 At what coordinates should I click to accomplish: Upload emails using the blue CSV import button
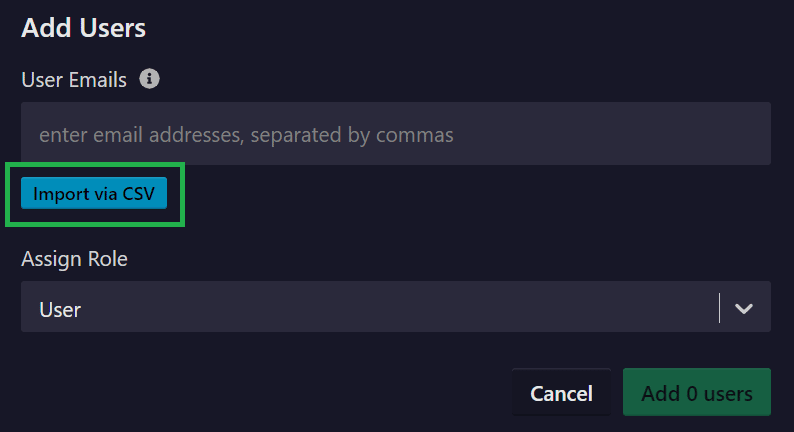[x=94, y=194]
